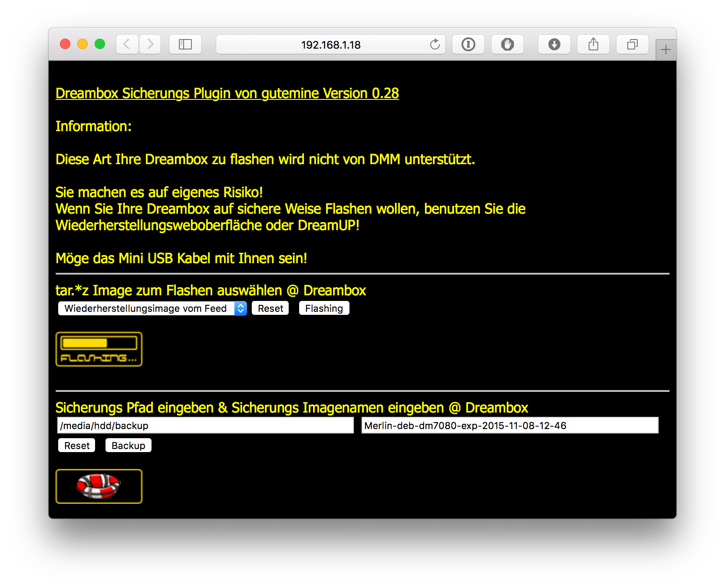Show Safari downloads list

pyautogui.click(x=554, y=44)
